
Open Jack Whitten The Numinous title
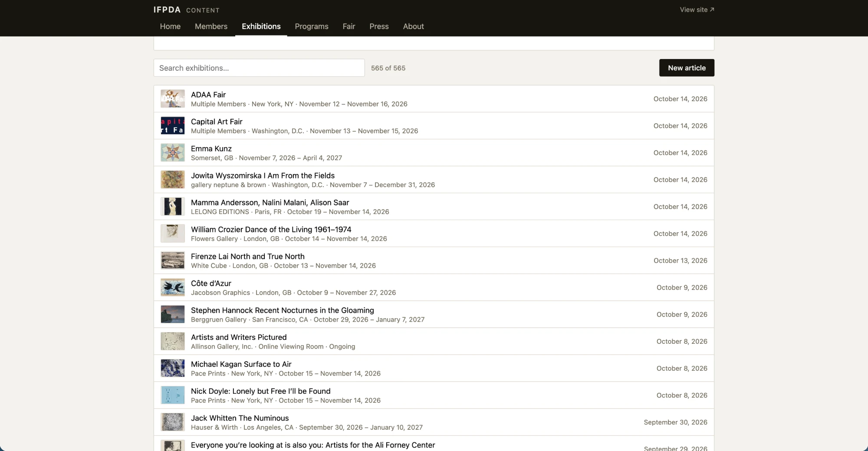click(x=240, y=418)
